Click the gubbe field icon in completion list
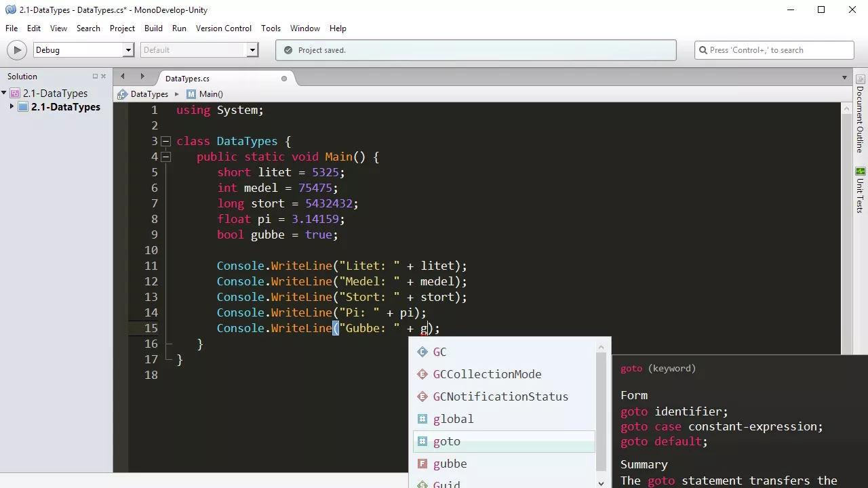This screenshot has width=868, height=488. pyautogui.click(x=422, y=464)
